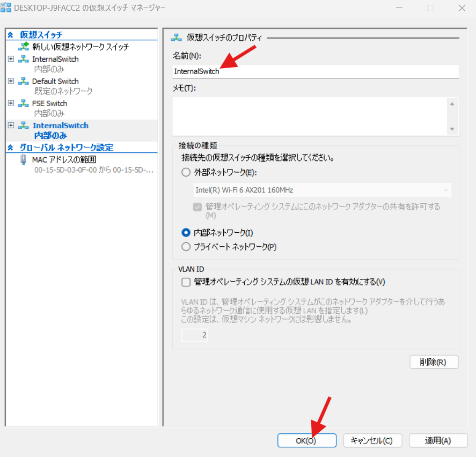
Task: Enable the virtual LAN ID checkbox
Action: click(186, 282)
